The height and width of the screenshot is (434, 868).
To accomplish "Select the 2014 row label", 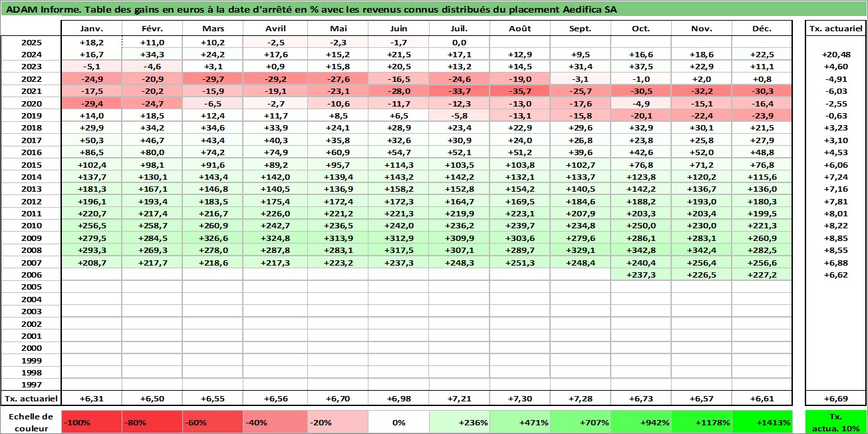I will (31, 177).
